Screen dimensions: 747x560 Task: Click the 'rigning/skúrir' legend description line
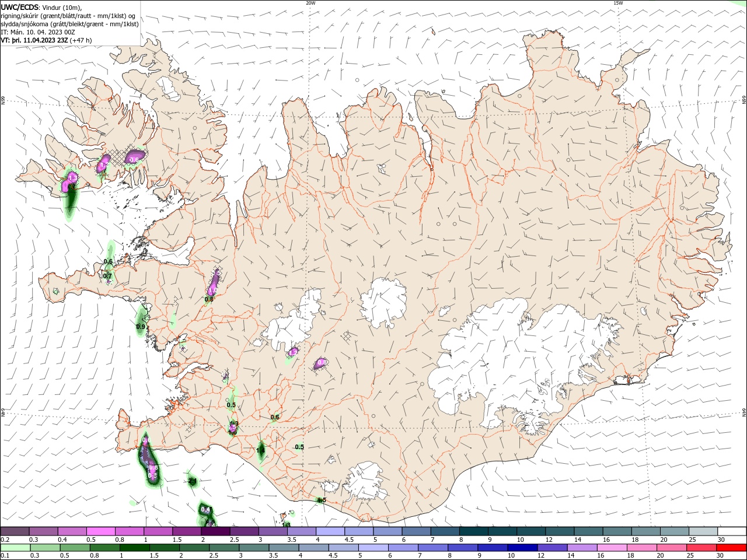point(69,16)
